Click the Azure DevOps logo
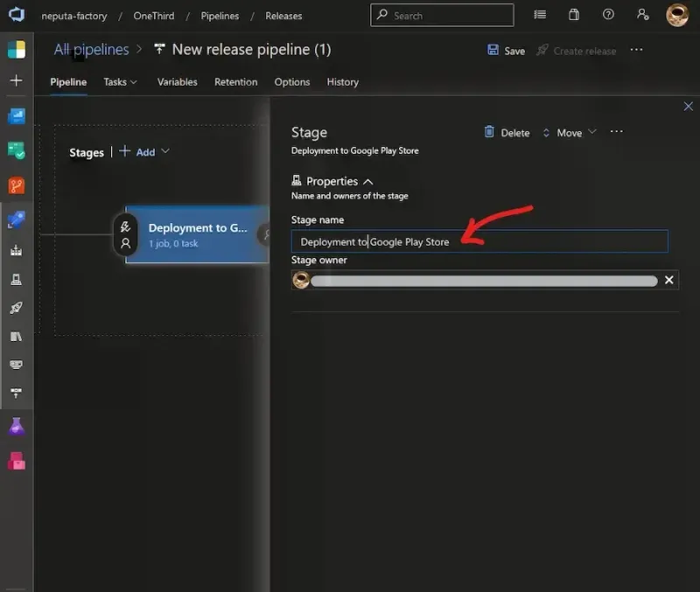This screenshot has width=700, height=592. point(17,16)
